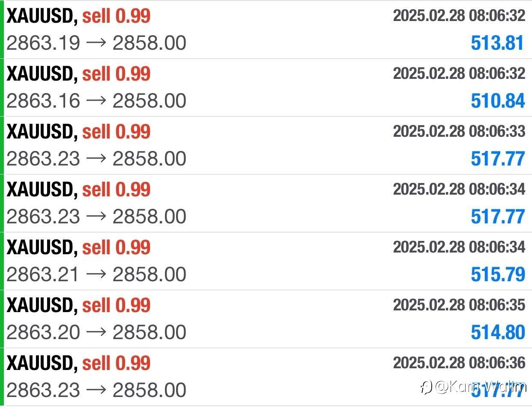
Task: Select the profit value 514.80
Action: coord(497,333)
